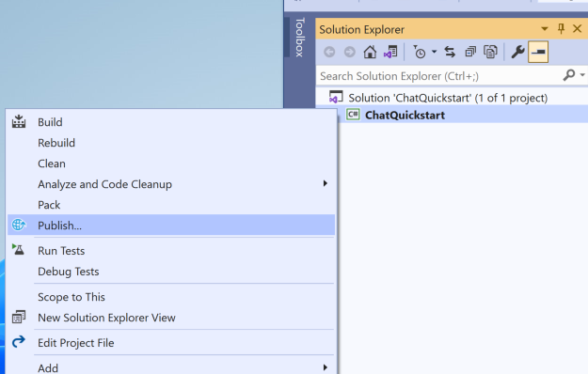Choose Publish... from context menu
The image size is (588, 374).
click(x=171, y=225)
